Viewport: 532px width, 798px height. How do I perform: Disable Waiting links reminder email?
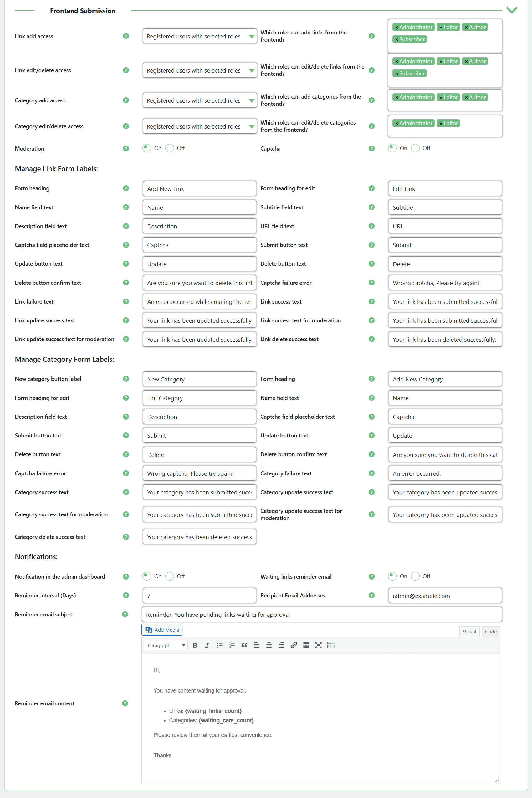click(x=415, y=576)
